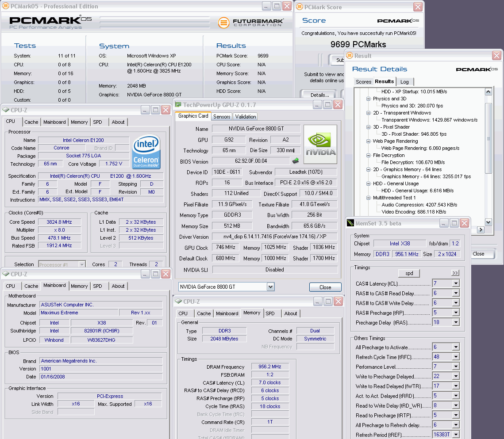Viewport: 504px width, 439px height.
Task: Open the Refresh Period (tREF) dropdown
Action: pyautogui.click(x=456, y=435)
